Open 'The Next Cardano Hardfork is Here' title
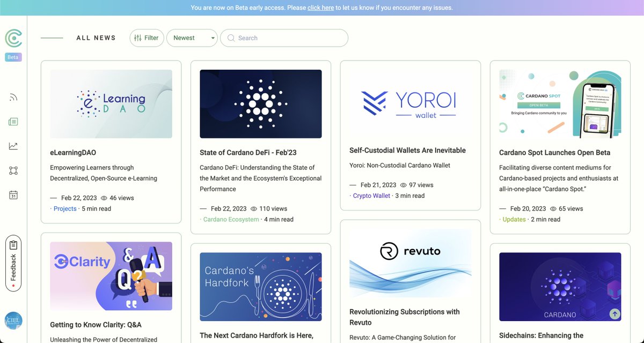 257,335
